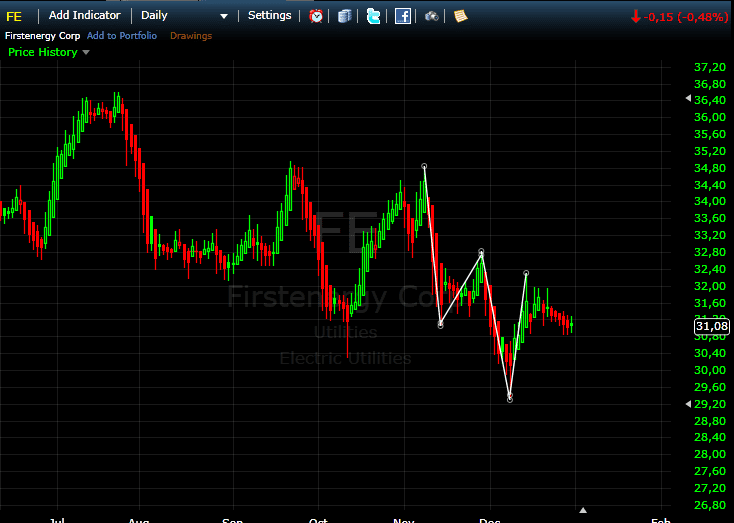Click the Price History label
This screenshot has height=523, width=734.
(43, 52)
